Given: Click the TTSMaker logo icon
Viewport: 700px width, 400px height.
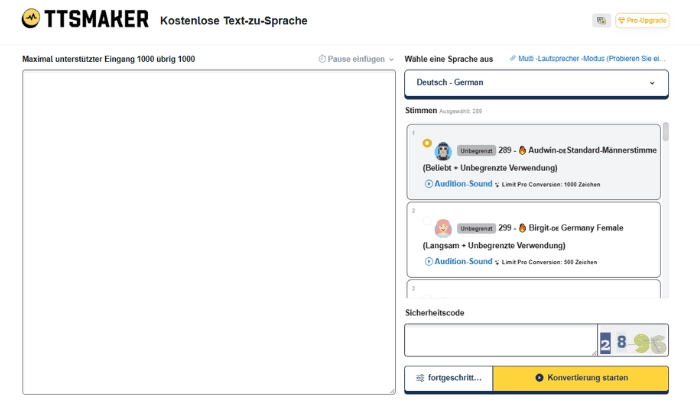Looking at the screenshot, I should pyautogui.click(x=31, y=19).
